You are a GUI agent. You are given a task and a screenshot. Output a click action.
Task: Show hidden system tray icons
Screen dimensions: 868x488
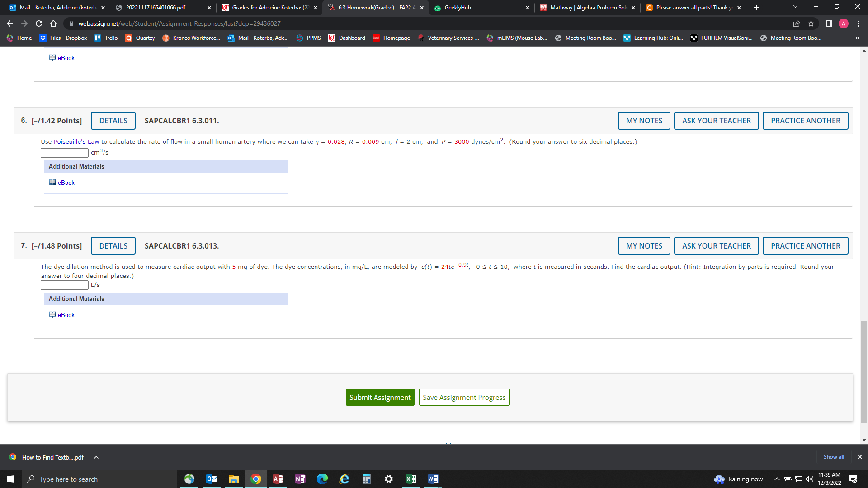777,479
